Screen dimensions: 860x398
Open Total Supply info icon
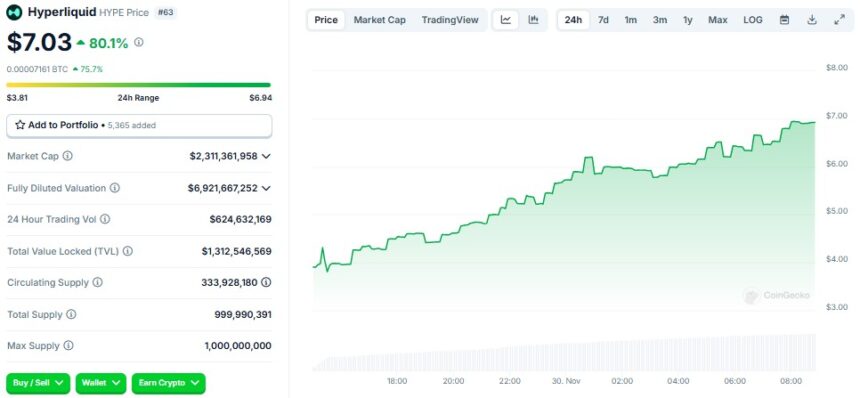71,315
